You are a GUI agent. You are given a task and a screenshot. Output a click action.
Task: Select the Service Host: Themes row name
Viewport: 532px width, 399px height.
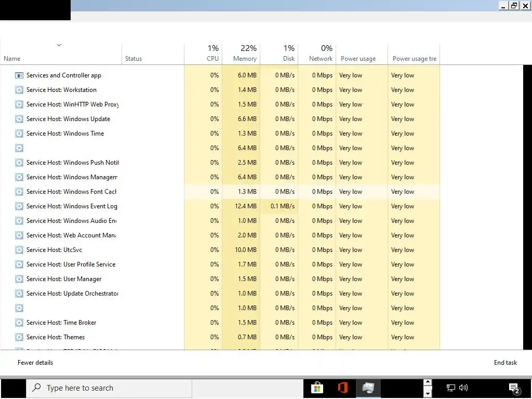click(x=56, y=337)
